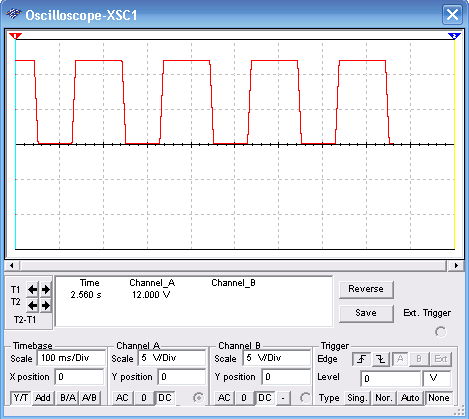Click the blue T2 cursor marker
The image size is (469, 419).
coord(454,36)
